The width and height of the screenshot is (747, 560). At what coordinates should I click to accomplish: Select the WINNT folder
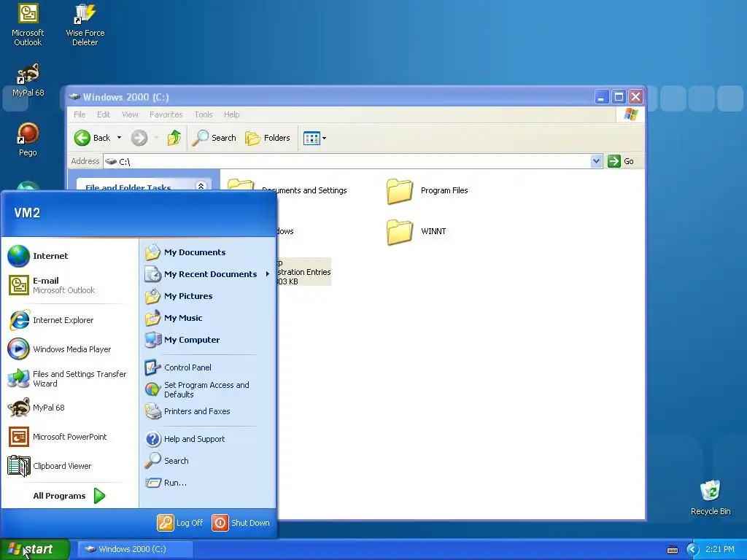[417, 231]
